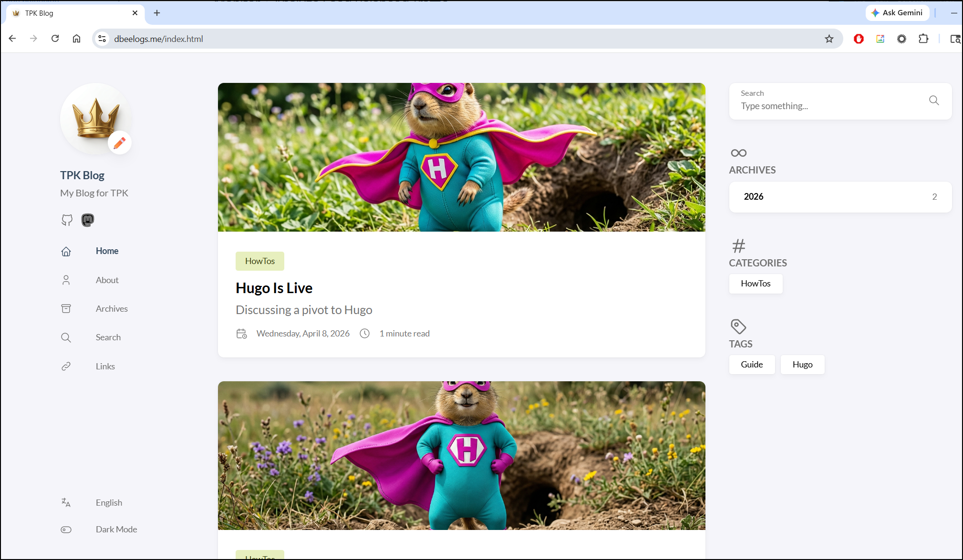Toggle Dark Mode switch
963x560 pixels.
point(66,529)
